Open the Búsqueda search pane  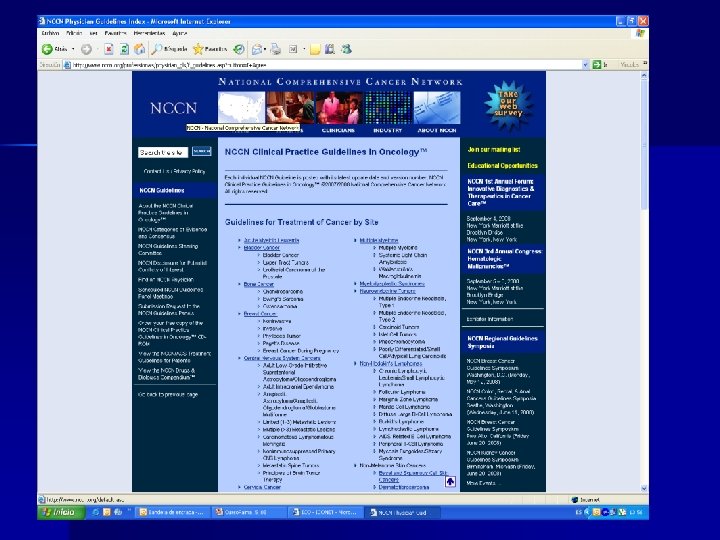click(x=169, y=49)
